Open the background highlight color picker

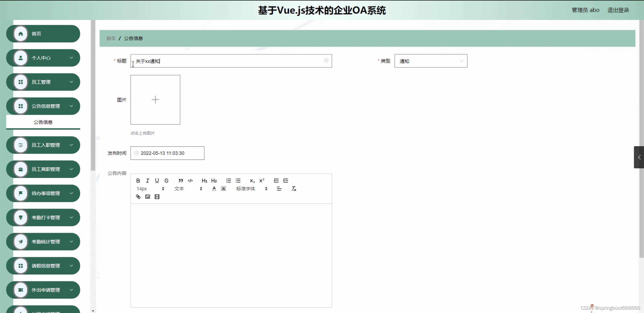coord(223,188)
